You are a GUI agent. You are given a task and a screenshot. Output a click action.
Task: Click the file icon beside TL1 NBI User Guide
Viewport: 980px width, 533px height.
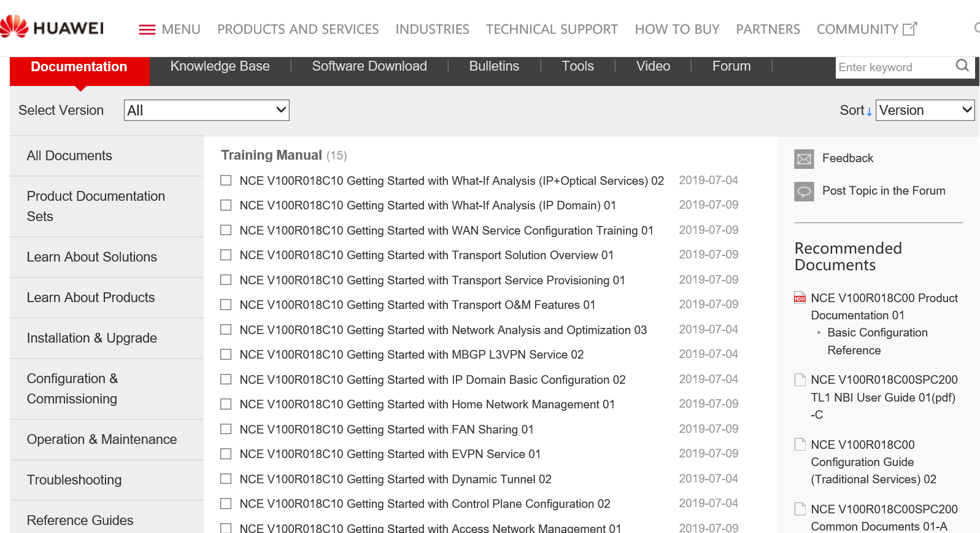(800, 379)
